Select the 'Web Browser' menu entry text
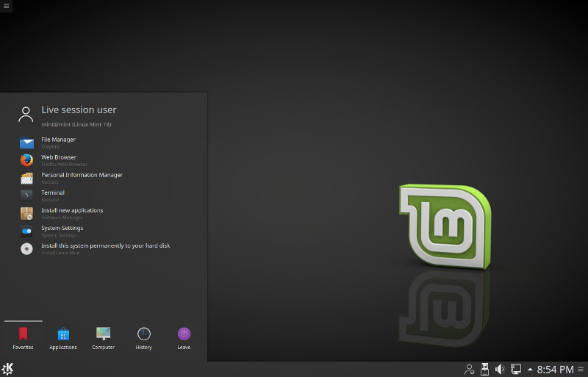 tap(59, 157)
